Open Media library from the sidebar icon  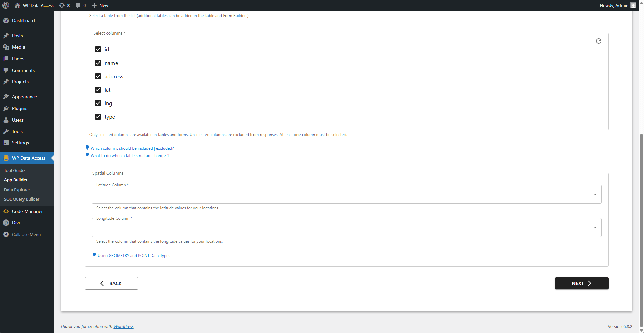pyautogui.click(x=6, y=47)
